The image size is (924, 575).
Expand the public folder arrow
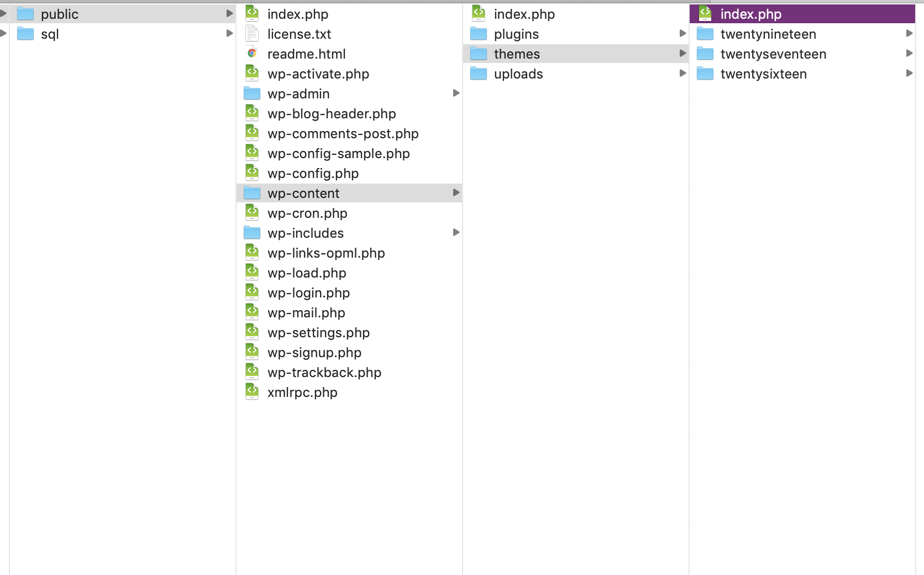point(230,13)
